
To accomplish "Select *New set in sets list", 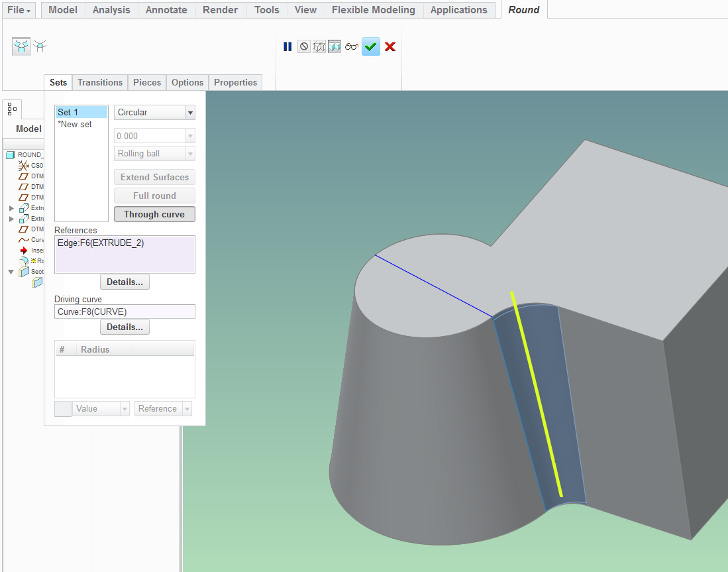I will [75, 125].
